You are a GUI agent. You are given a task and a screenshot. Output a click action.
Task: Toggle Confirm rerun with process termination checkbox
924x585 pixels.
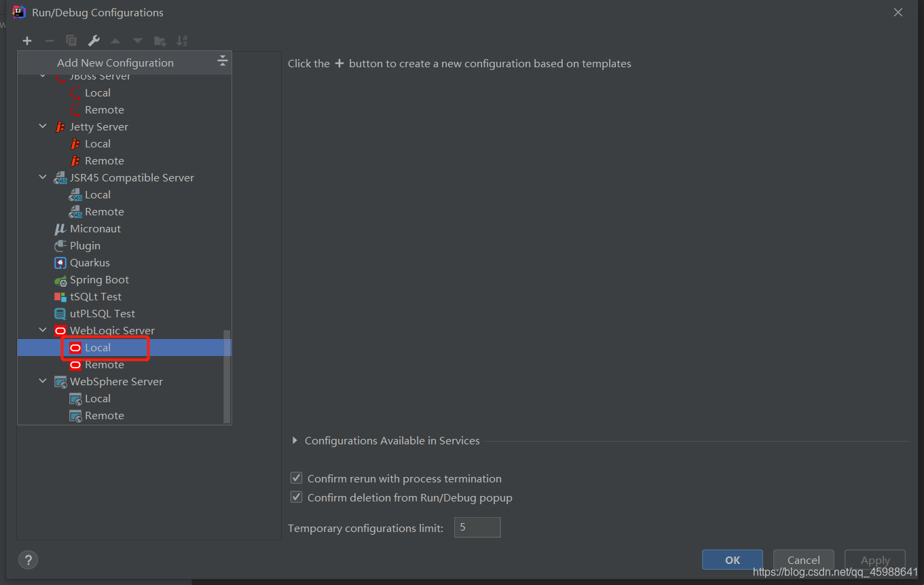pyautogui.click(x=296, y=478)
